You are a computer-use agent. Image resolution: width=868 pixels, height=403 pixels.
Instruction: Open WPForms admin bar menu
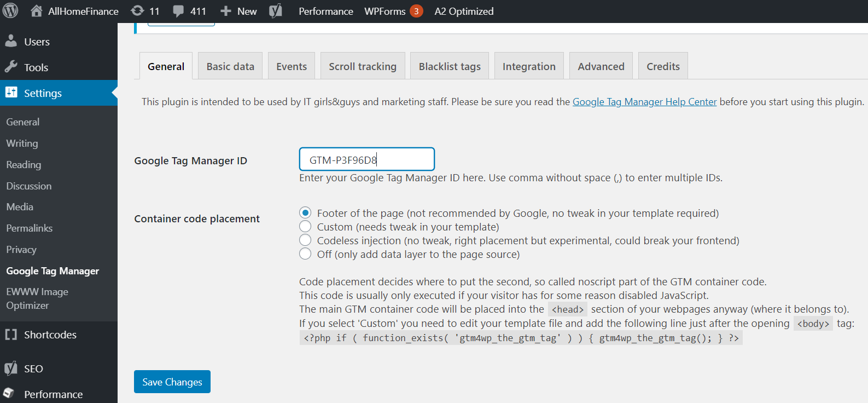tap(385, 11)
